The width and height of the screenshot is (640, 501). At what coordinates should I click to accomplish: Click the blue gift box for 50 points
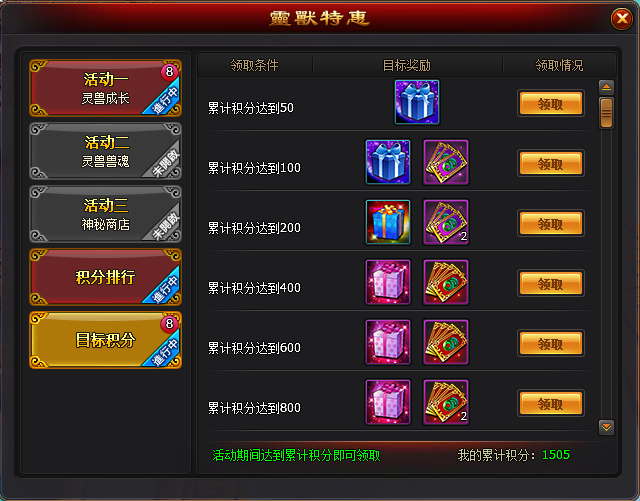[x=417, y=102]
